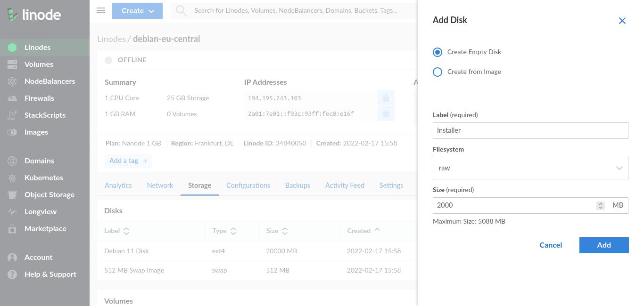644x306 pixels.
Task: Expand the Create dropdown button
Action: tap(137, 11)
